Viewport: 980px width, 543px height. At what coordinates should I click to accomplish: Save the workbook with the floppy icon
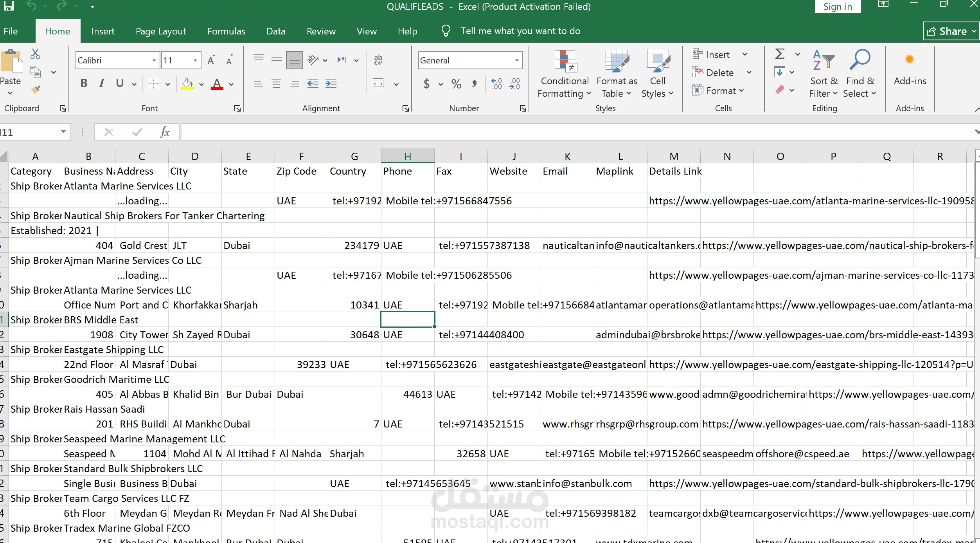(x=9, y=6)
